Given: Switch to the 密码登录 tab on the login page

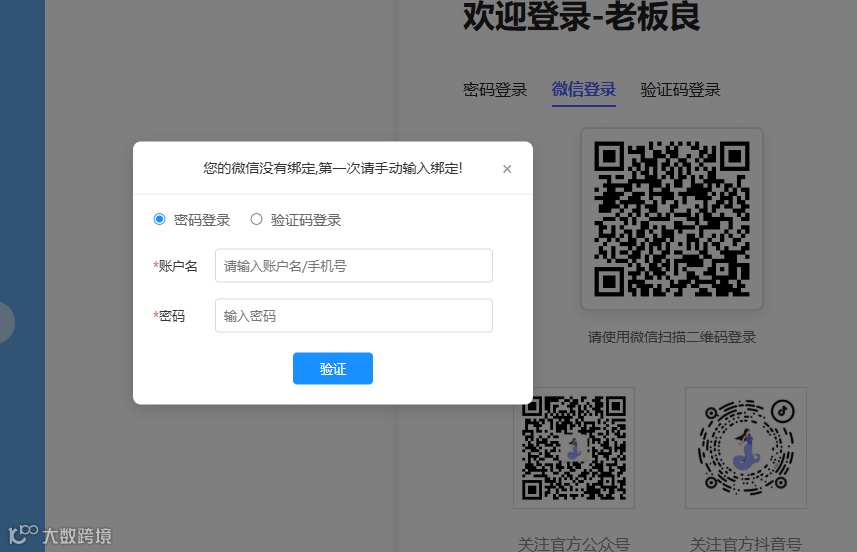Looking at the screenshot, I should (495, 90).
